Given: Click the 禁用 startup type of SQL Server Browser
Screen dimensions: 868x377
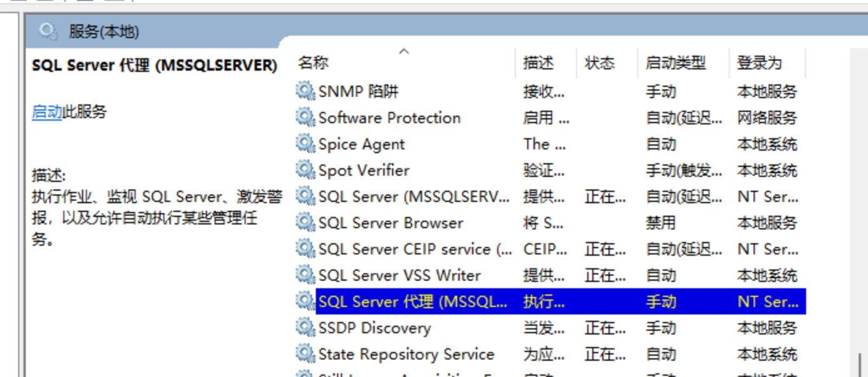Looking at the screenshot, I should coord(660,223).
